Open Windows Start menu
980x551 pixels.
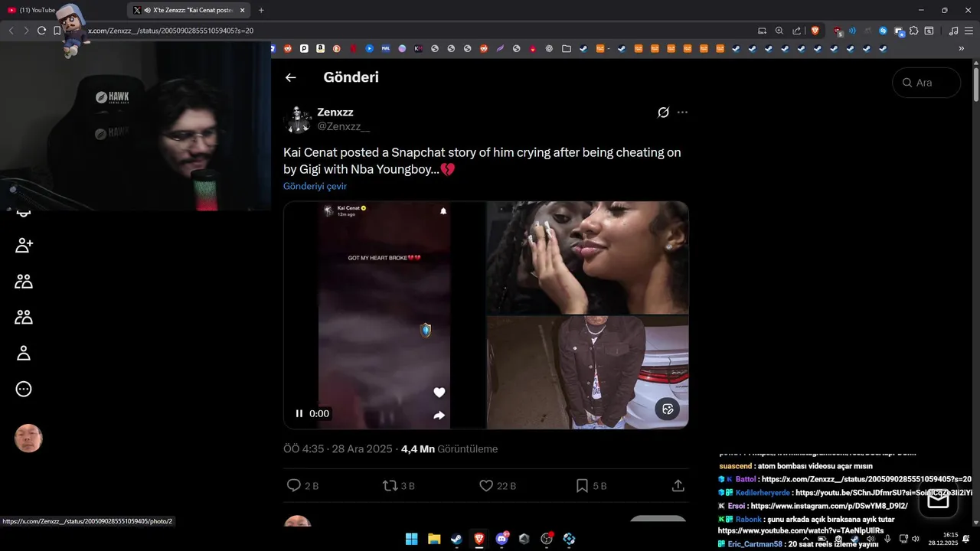[x=411, y=539]
